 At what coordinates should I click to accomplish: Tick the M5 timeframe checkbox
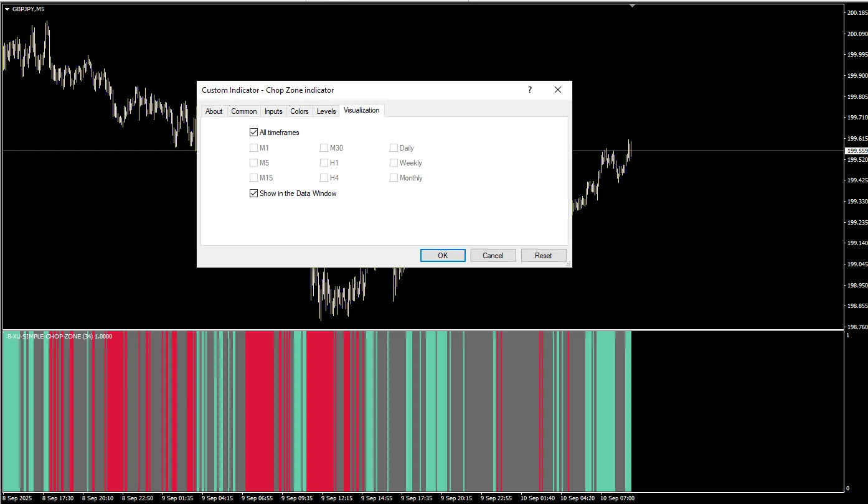coord(253,163)
